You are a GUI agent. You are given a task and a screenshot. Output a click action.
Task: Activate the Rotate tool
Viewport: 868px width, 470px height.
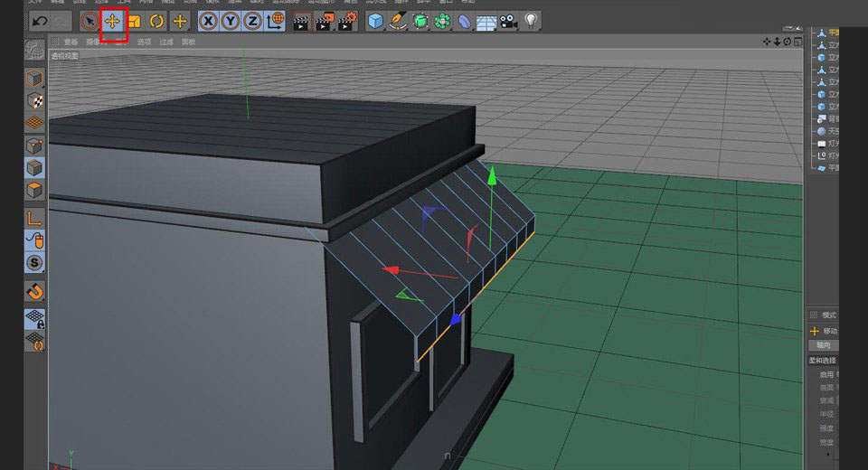click(x=156, y=21)
